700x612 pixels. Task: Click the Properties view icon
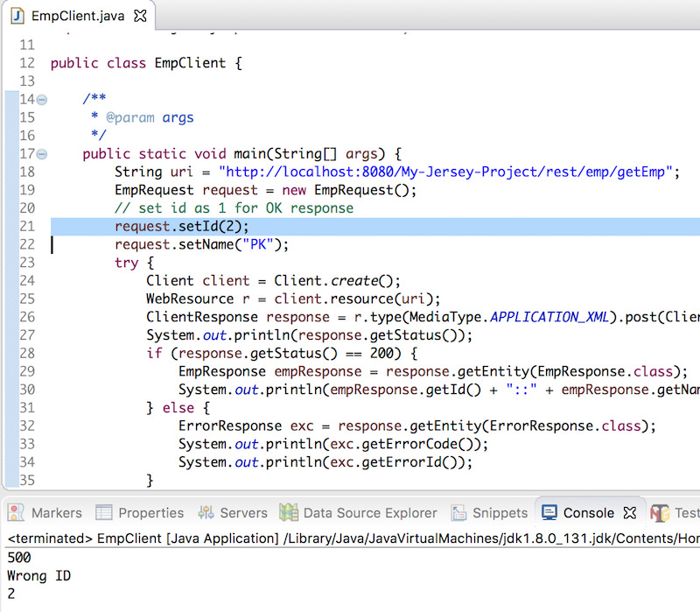[x=102, y=513]
